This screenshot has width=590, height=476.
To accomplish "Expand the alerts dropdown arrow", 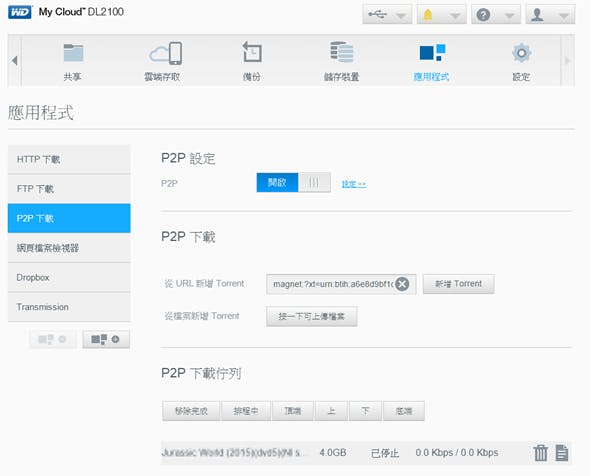I will point(455,16).
